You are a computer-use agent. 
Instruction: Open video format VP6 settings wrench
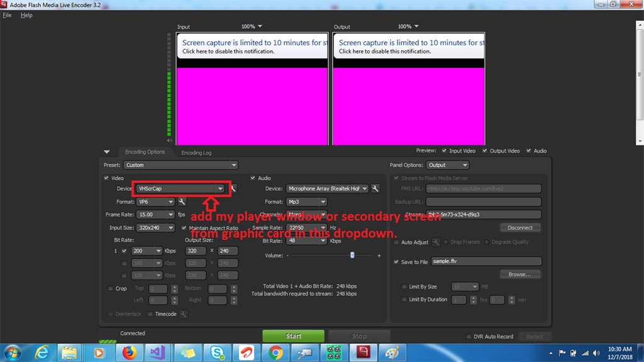[182, 201]
